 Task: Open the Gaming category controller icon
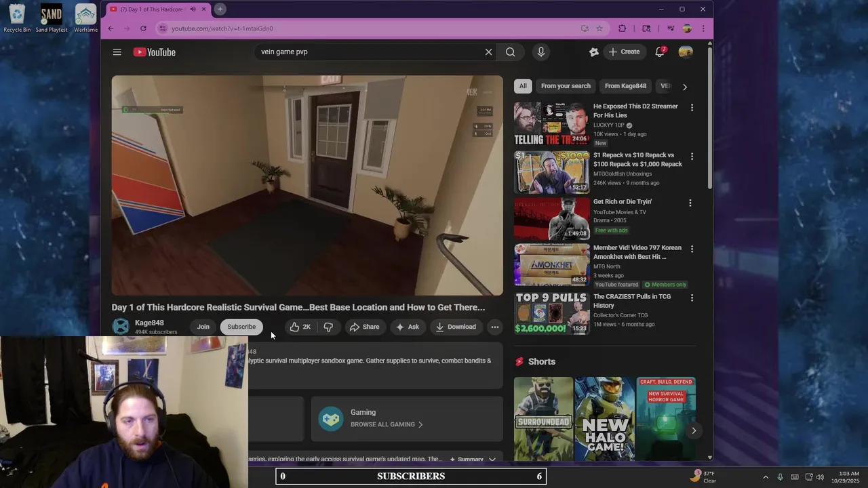click(x=331, y=419)
